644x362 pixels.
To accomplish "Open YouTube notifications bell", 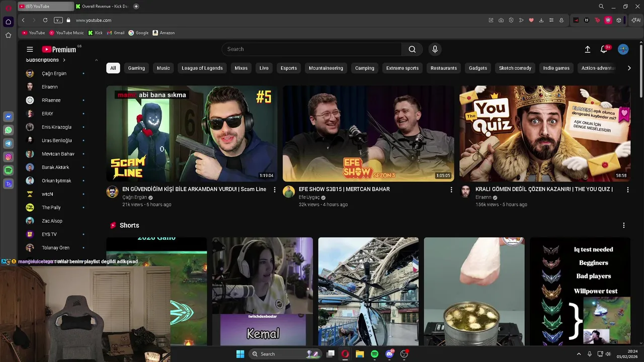I will 604,49.
